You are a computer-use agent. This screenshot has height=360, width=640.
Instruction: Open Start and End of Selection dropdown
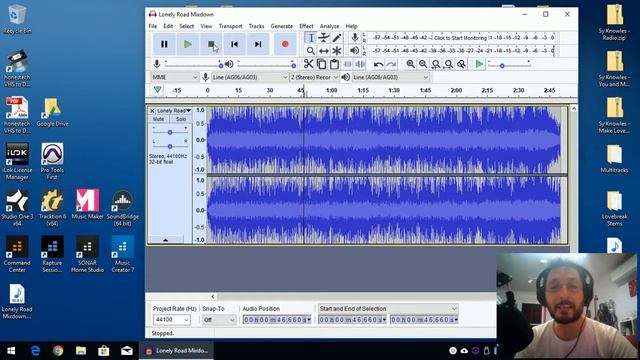(388, 309)
